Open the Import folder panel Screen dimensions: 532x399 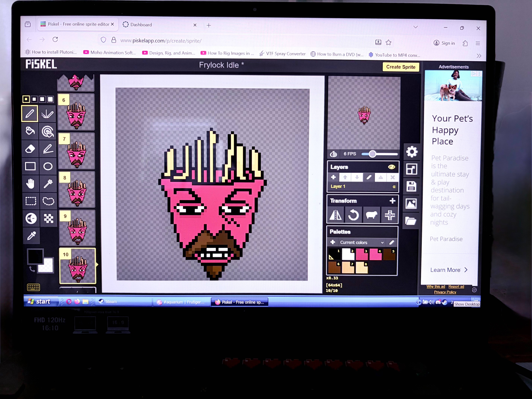pos(411,221)
